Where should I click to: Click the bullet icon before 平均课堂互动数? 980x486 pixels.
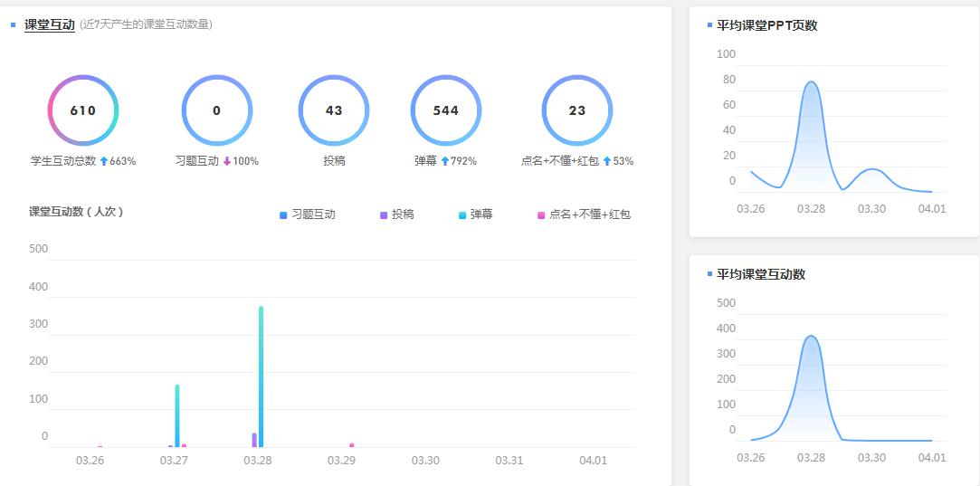click(709, 273)
